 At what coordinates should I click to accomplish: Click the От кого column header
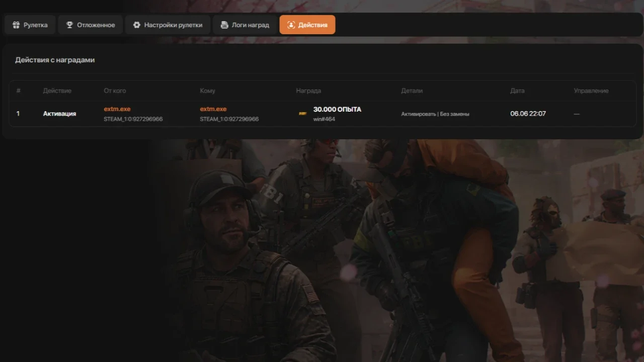click(x=115, y=91)
